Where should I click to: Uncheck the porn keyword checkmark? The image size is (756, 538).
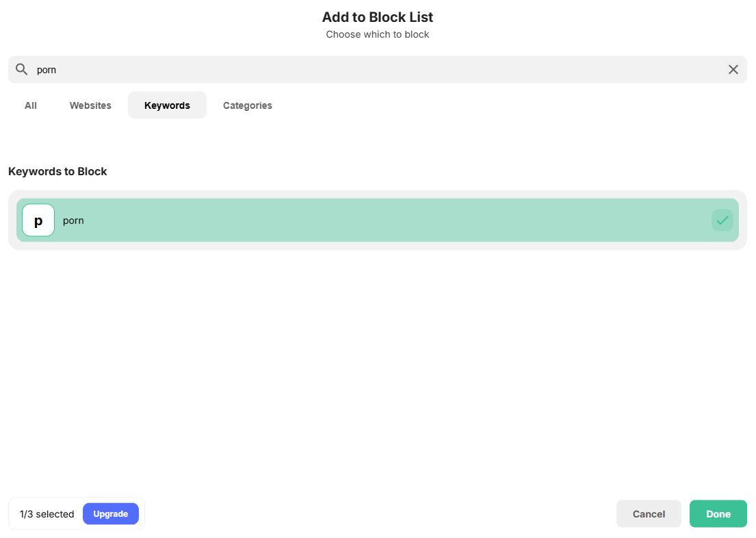pos(722,220)
